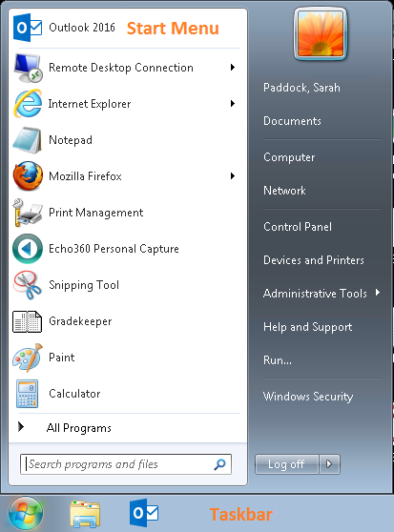Open Devices and Printers
This screenshot has height=532, width=394.
314,260
